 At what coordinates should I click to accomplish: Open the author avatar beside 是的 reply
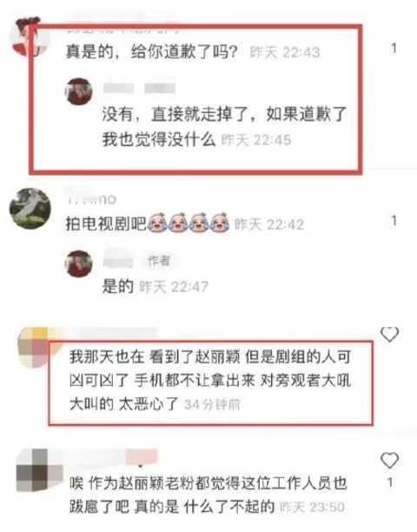coord(78,263)
